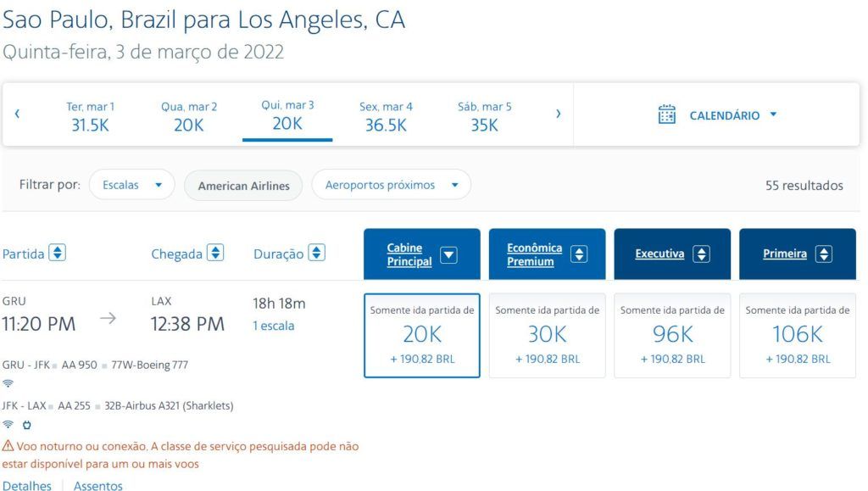Click the Voo noturno ou conexão warning text

181,455
